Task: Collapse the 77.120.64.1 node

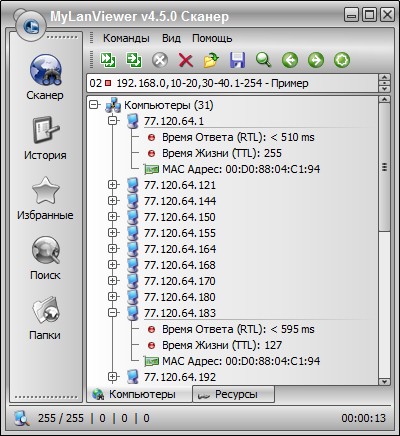Action: [113, 121]
